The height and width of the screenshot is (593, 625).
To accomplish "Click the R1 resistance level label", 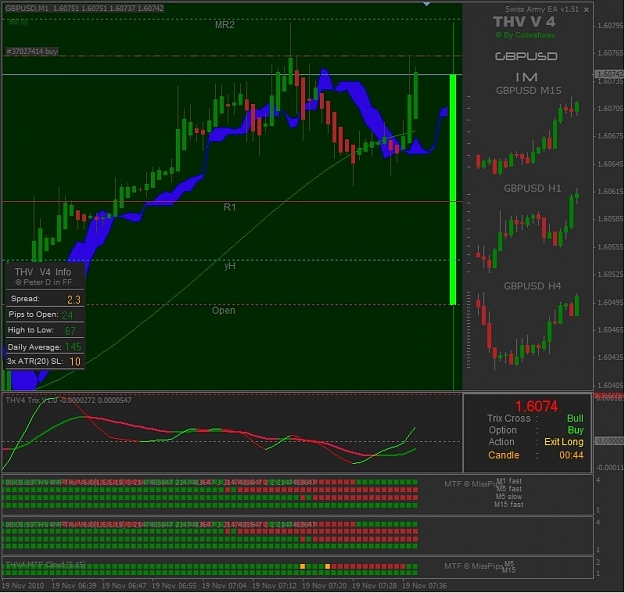I will [230, 207].
